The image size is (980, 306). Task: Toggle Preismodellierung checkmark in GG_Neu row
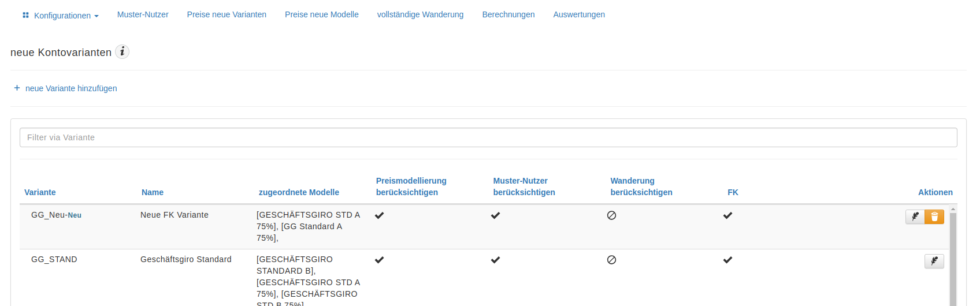point(379,215)
